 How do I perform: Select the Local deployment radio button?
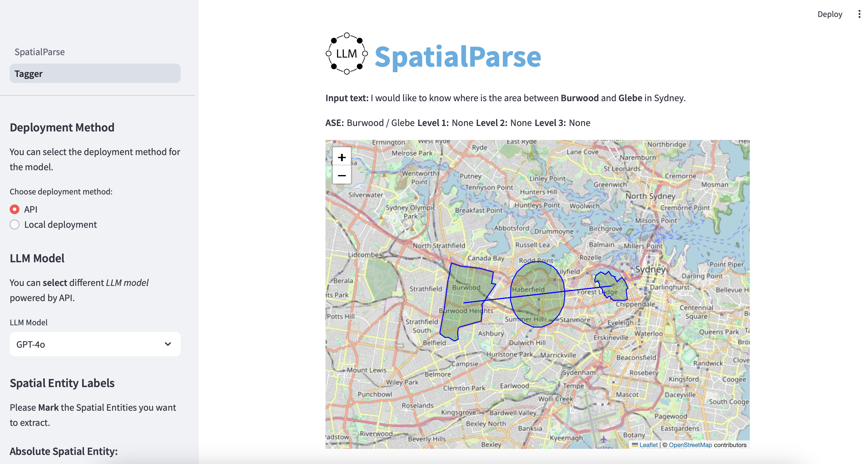pyautogui.click(x=15, y=225)
